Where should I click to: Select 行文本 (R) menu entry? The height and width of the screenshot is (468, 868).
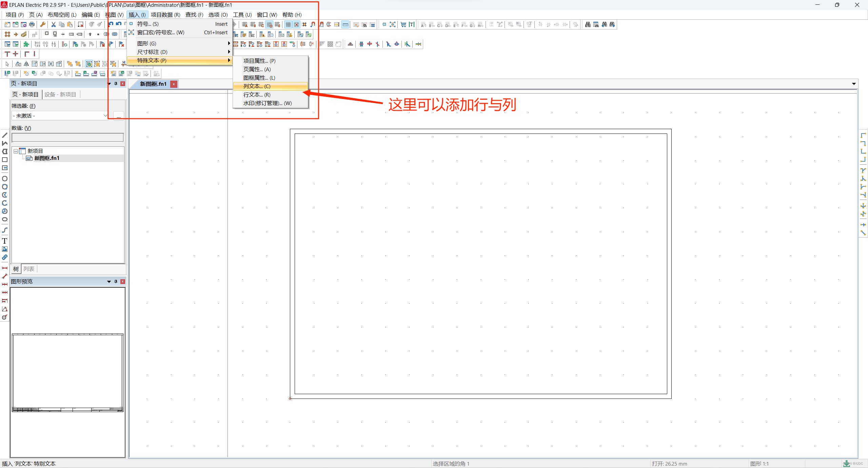(257, 95)
